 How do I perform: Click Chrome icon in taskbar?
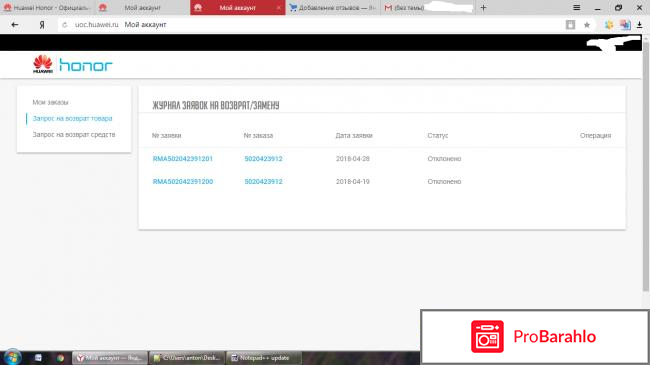pos(61,358)
